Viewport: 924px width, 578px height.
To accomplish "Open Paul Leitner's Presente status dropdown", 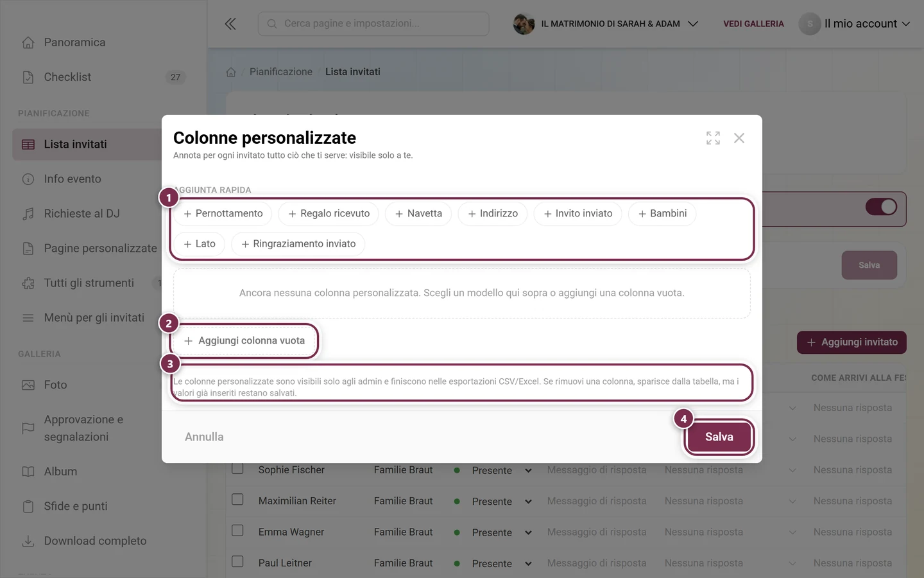I will click(x=493, y=563).
